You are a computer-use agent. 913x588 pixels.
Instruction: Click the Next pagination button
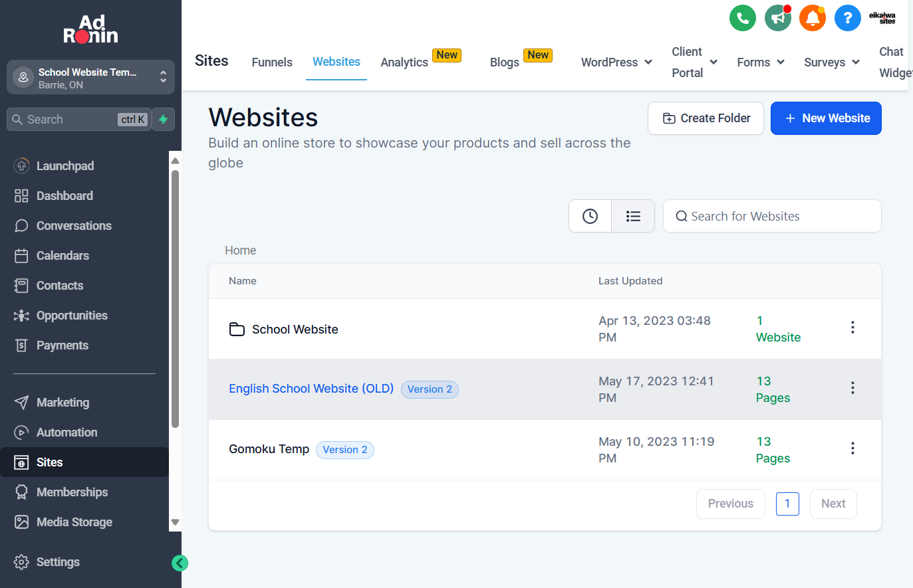click(833, 504)
